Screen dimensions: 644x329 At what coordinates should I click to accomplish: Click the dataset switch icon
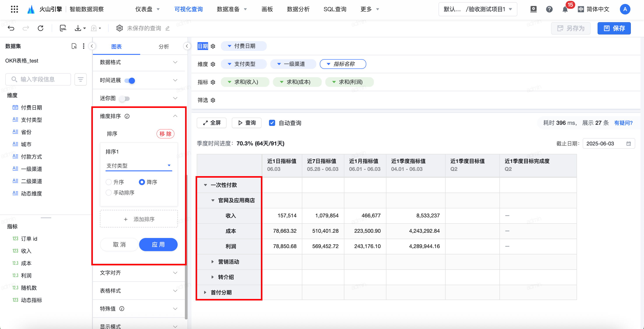(74, 46)
